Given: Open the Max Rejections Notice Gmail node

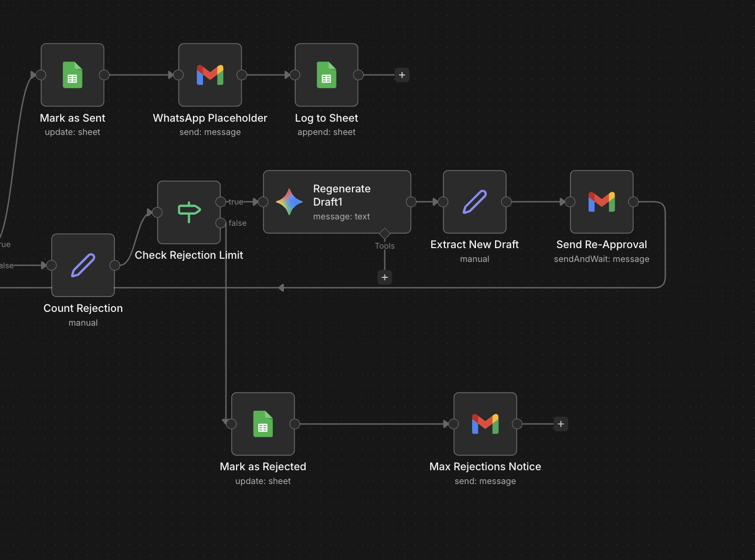Looking at the screenshot, I should [485, 424].
